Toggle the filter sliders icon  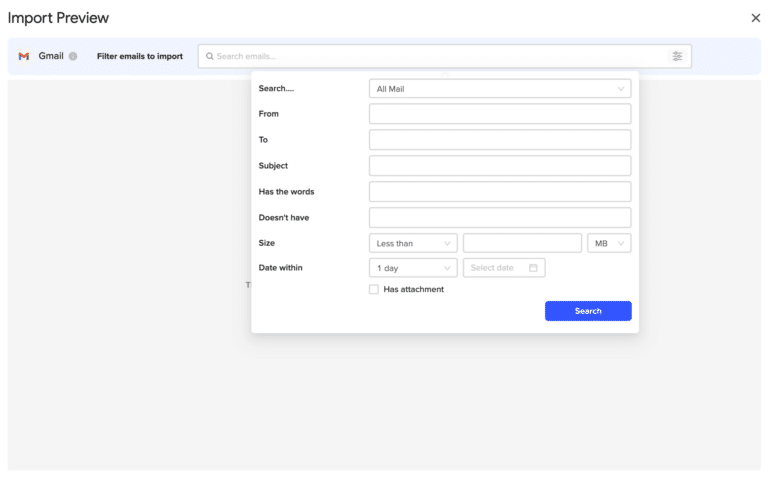[x=677, y=57]
